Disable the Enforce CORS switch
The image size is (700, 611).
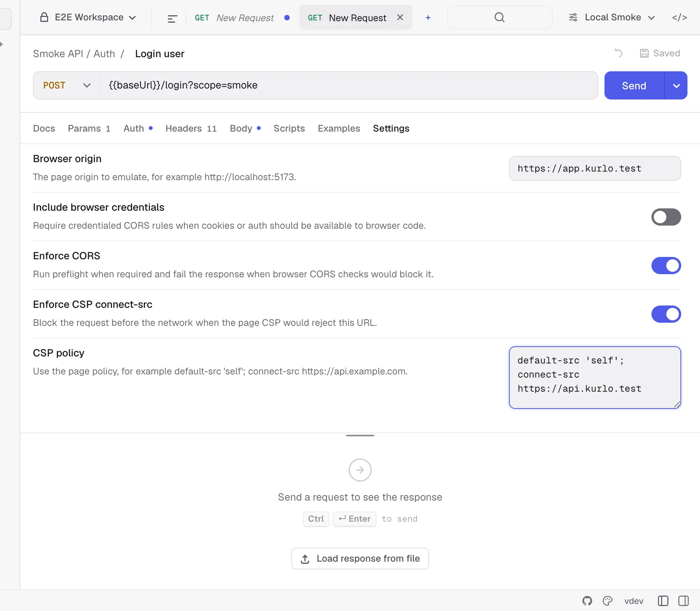pos(666,266)
